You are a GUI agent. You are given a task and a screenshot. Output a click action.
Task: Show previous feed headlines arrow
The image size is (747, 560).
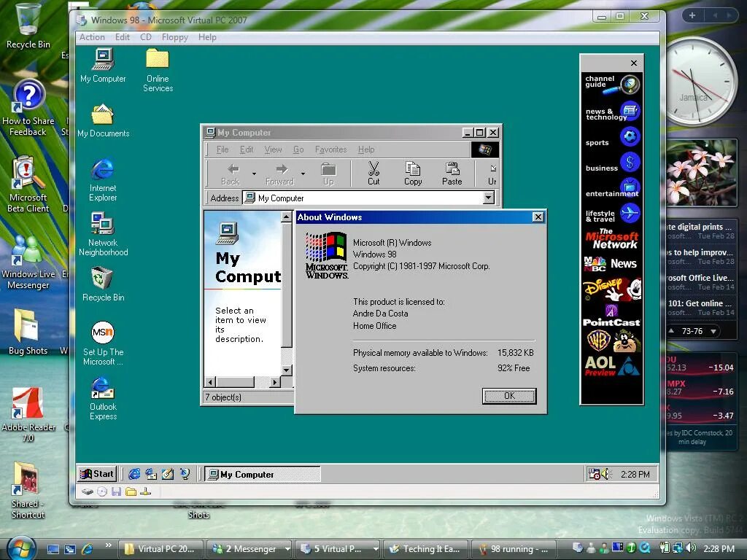pyautogui.click(x=671, y=331)
